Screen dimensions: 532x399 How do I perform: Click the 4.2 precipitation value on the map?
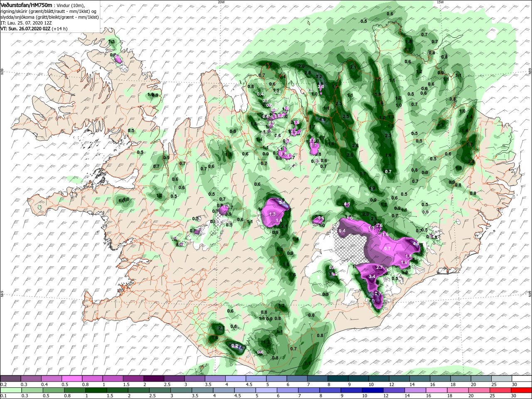[372, 188]
